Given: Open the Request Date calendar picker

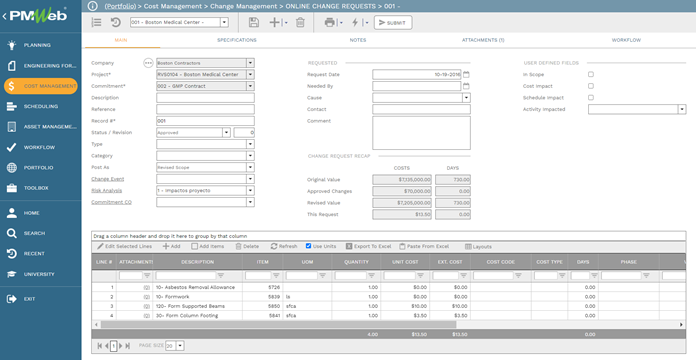Looking at the screenshot, I should [466, 75].
